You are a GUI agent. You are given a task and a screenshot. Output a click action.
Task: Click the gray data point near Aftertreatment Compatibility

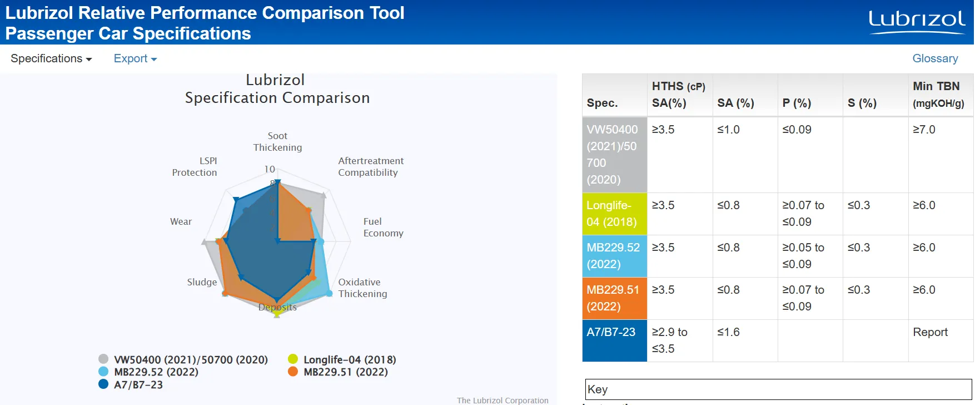pyautogui.click(x=324, y=195)
